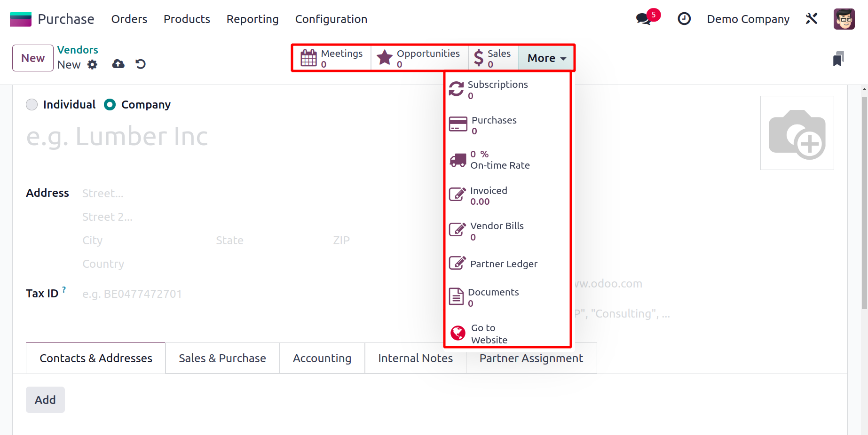Viewport: 868px width, 435px height.
Task: Open the activities clock icon
Action: [684, 19]
